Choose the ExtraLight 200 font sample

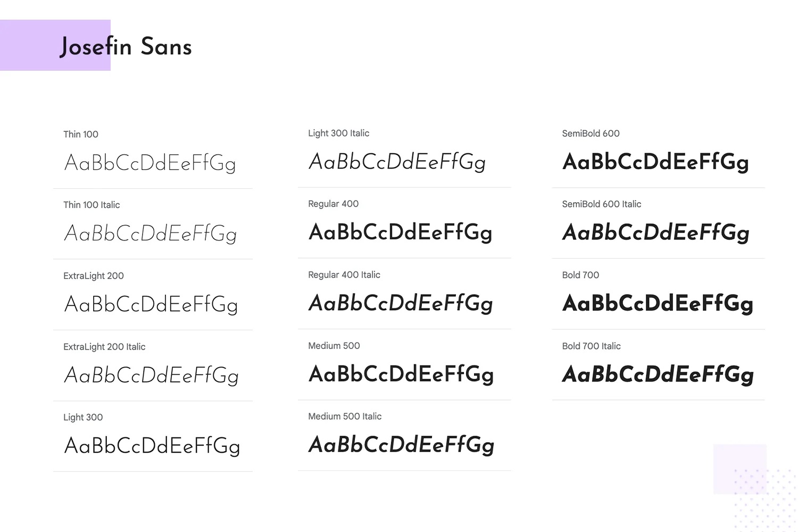[151, 305]
